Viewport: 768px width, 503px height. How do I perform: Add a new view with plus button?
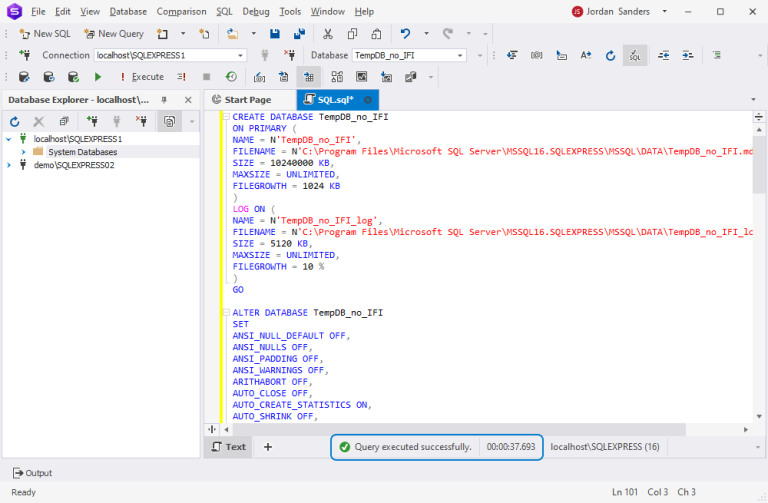(x=268, y=447)
